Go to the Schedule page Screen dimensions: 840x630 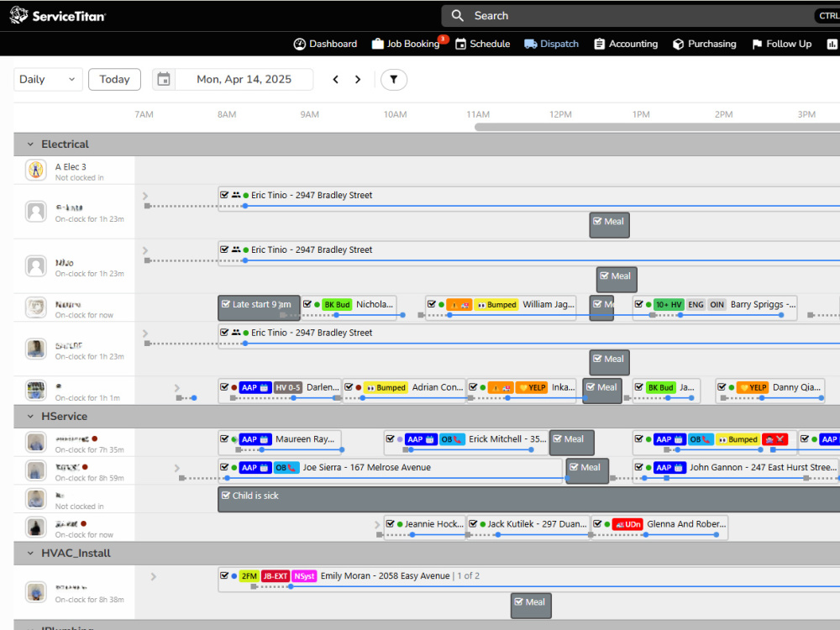point(483,44)
